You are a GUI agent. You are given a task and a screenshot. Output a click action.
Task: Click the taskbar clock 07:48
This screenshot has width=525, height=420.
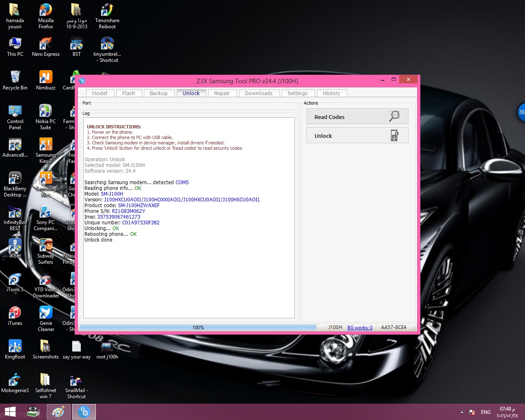click(x=507, y=412)
